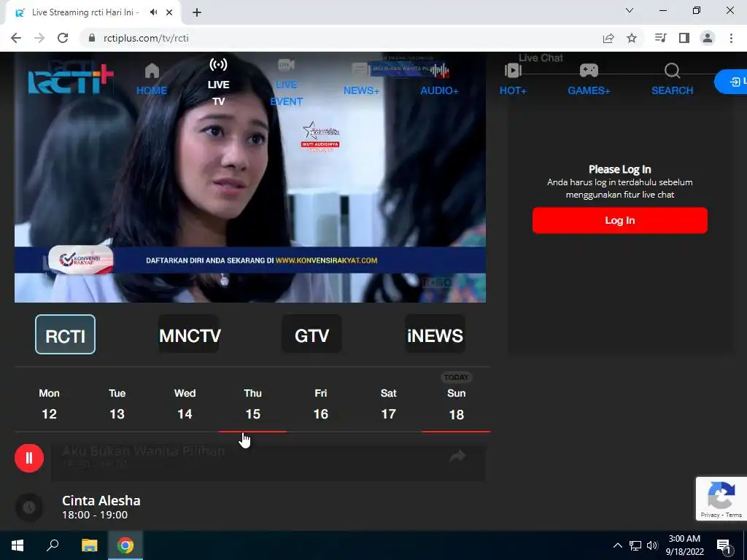Open tab search chevron
Viewport: 747px width, 560px height.
630,10
